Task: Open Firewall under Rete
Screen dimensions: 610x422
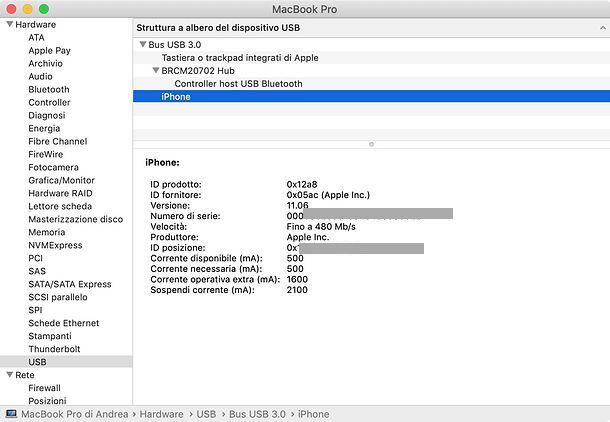Action: coord(44,388)
